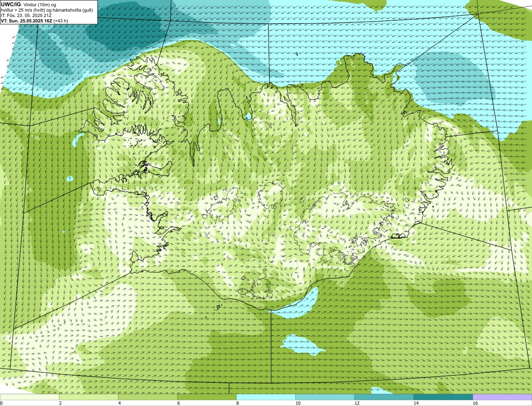Click the legend scale label "2"
The height and width of the screenshot is (406, 532).
(60, 403)
